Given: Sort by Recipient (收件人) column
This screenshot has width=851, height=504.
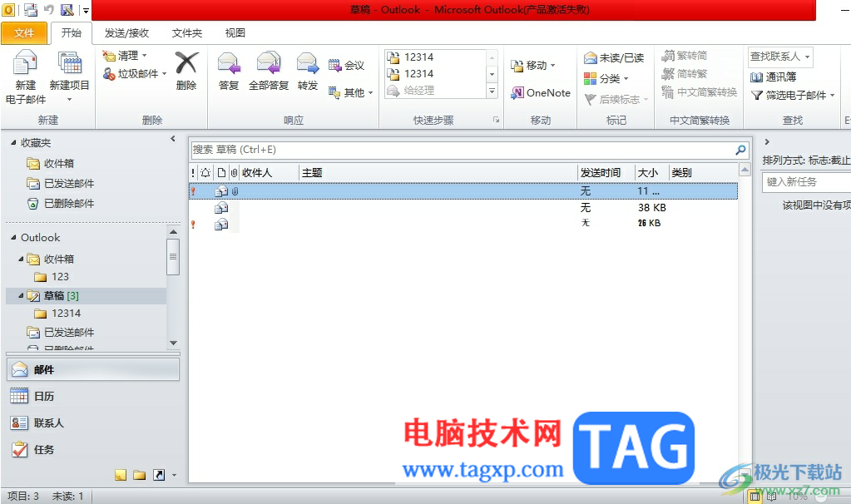Looking at the screenshot, I should click(x=269, y=172).
